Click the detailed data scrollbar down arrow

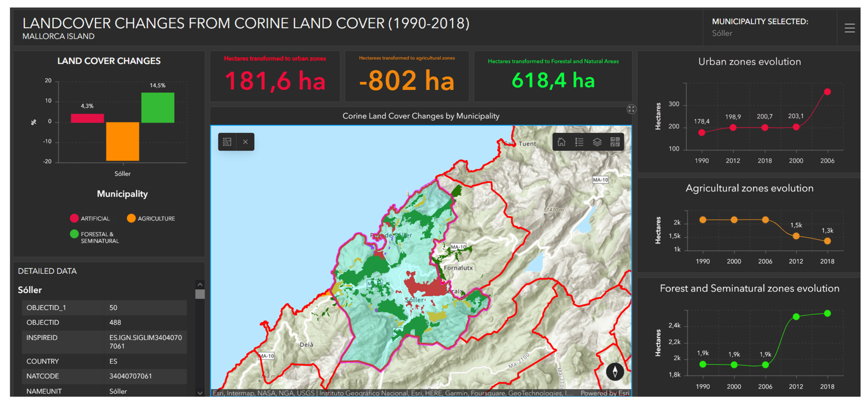pos(200,393)
